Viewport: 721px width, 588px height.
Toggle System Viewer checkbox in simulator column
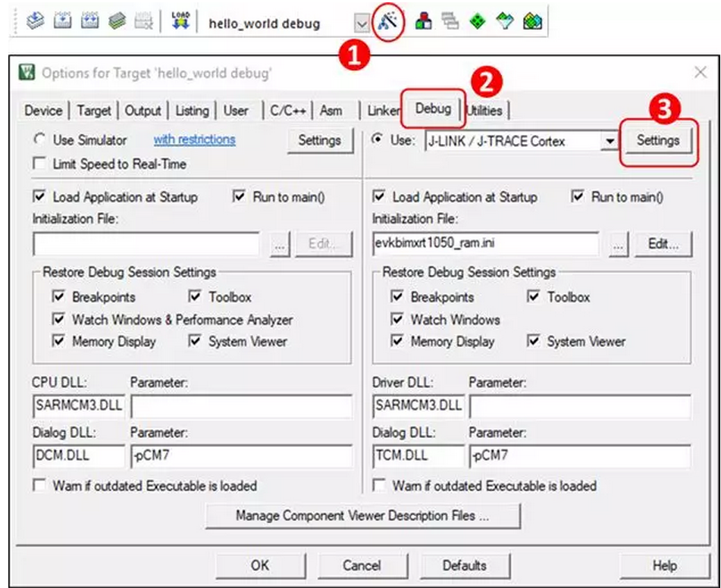click(x=195, y=341)
